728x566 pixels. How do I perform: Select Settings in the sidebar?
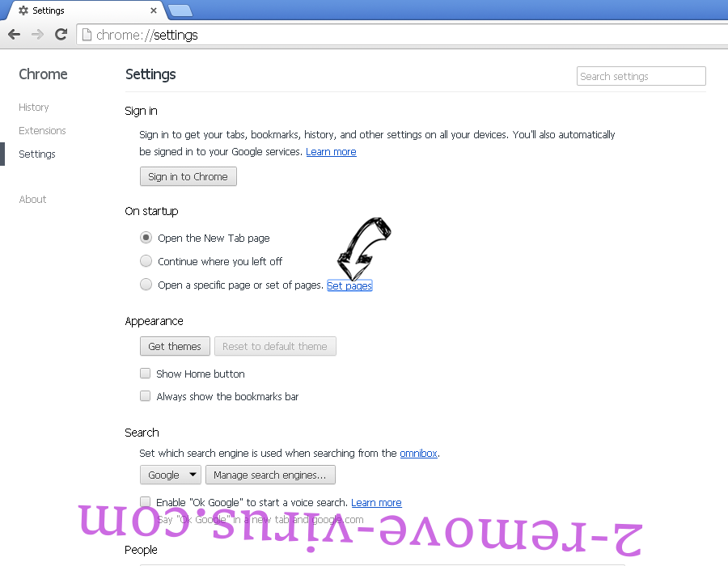point(37,154)
